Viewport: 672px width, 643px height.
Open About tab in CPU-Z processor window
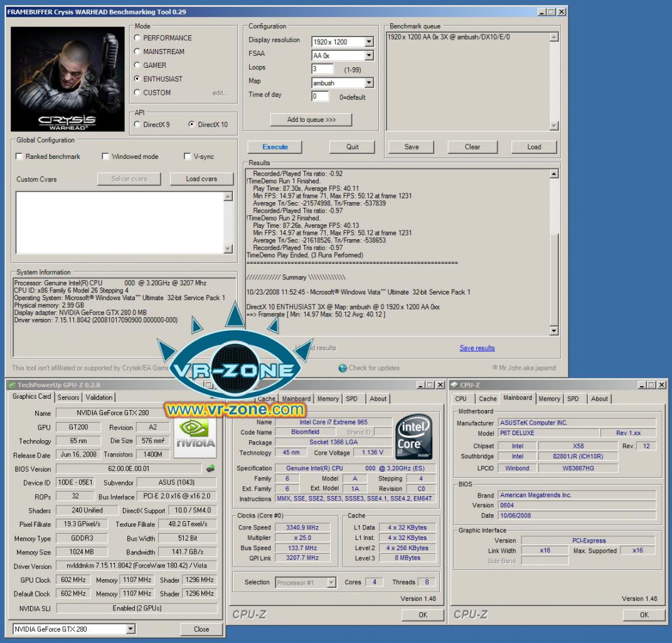pos(378,399)
